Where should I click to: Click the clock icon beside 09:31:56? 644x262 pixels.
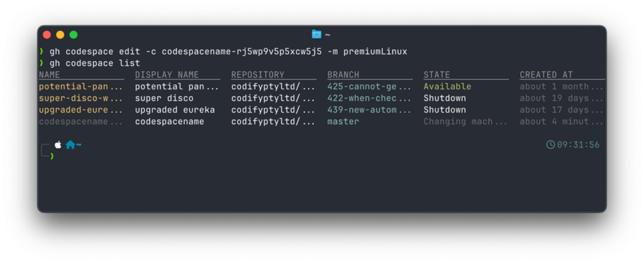coord(550,145)
